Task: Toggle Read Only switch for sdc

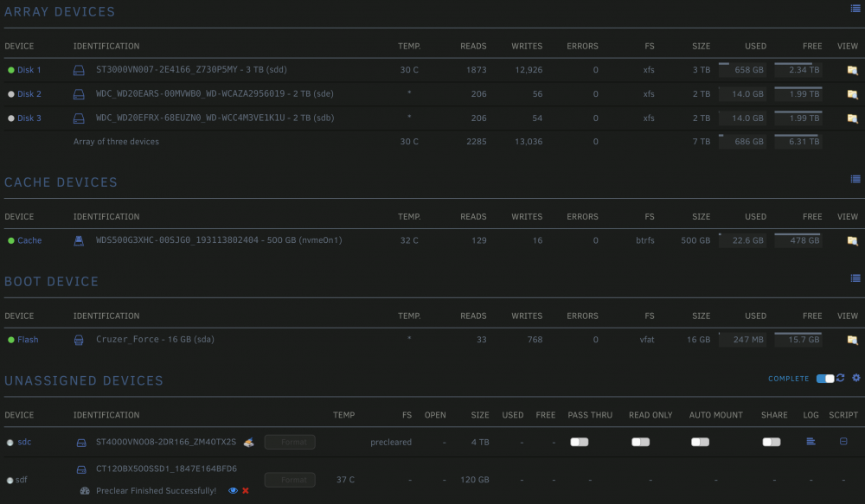Action: [640, 443]
